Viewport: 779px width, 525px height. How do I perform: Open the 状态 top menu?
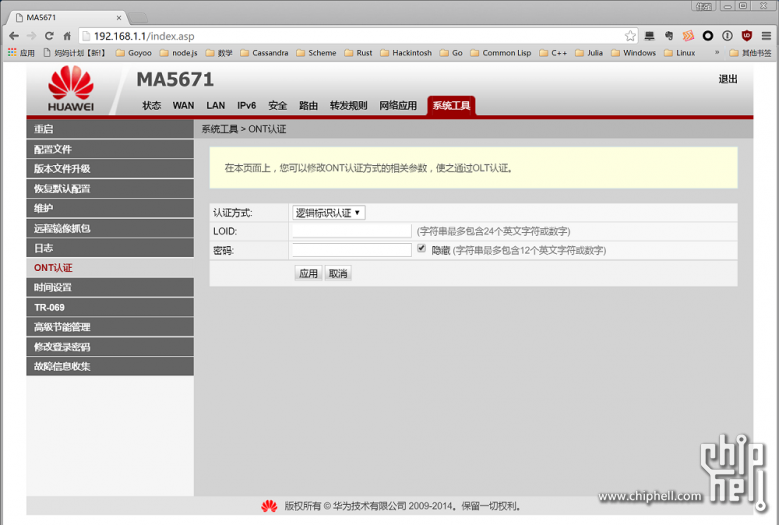click(152, 105)
